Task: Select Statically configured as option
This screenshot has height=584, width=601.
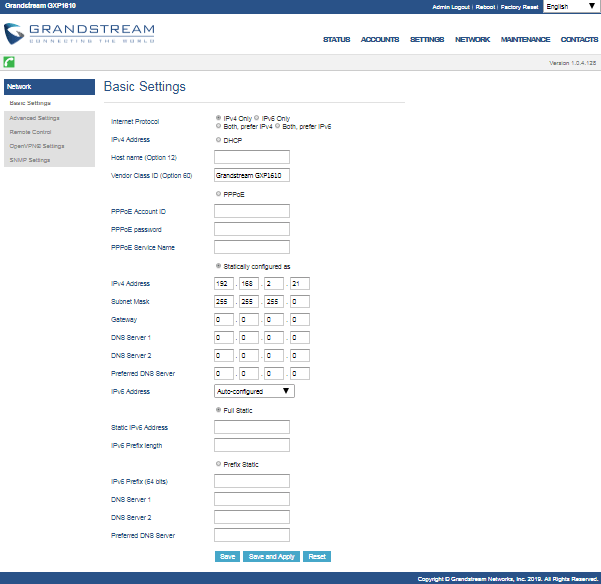Action: (218, 266)
